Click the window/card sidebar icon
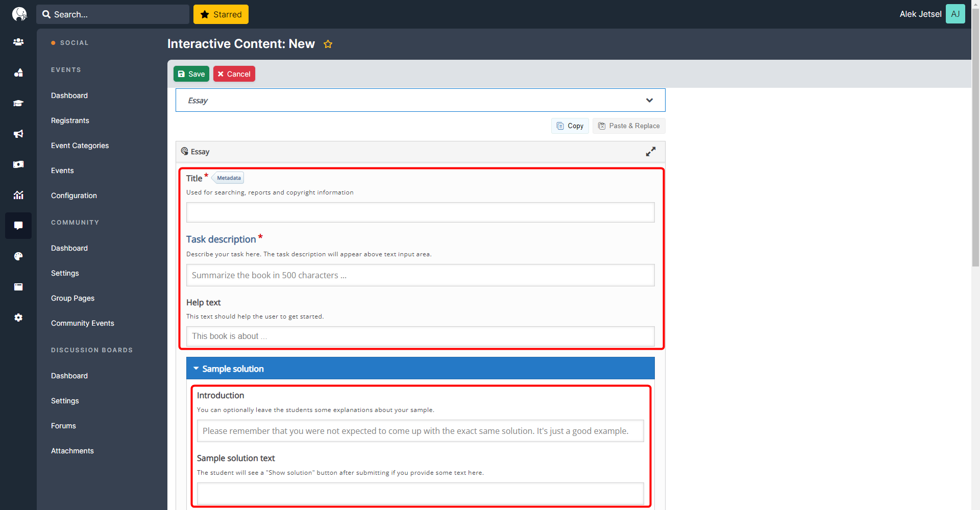 tap(18, 287)
